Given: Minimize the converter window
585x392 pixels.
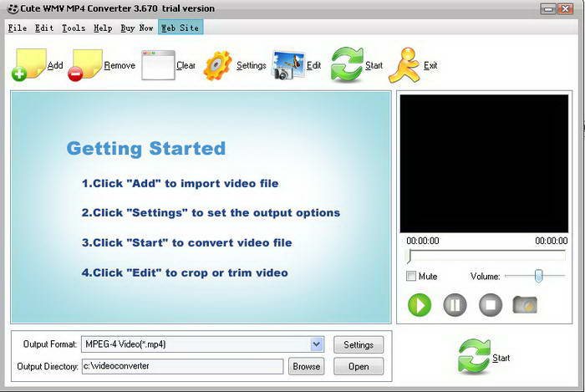Looking at the screenshot, I should click(548, 9).
